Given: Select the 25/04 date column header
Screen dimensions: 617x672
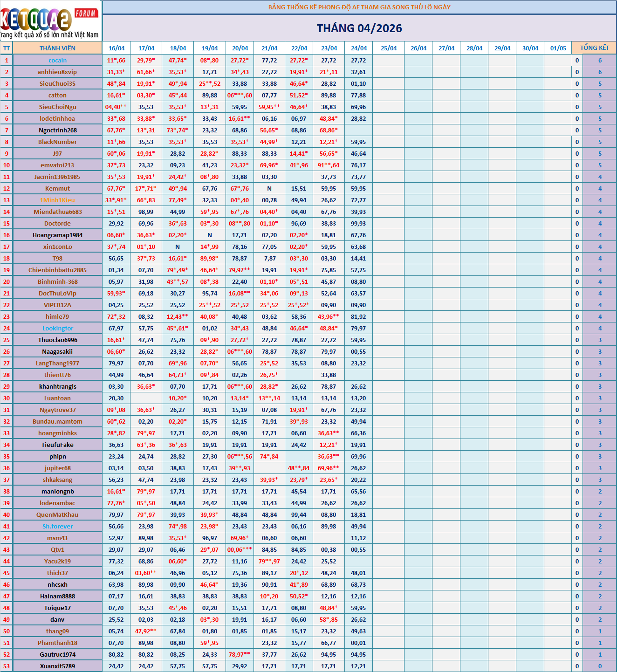Looking at the screenshot, I should tap(389, 48).
